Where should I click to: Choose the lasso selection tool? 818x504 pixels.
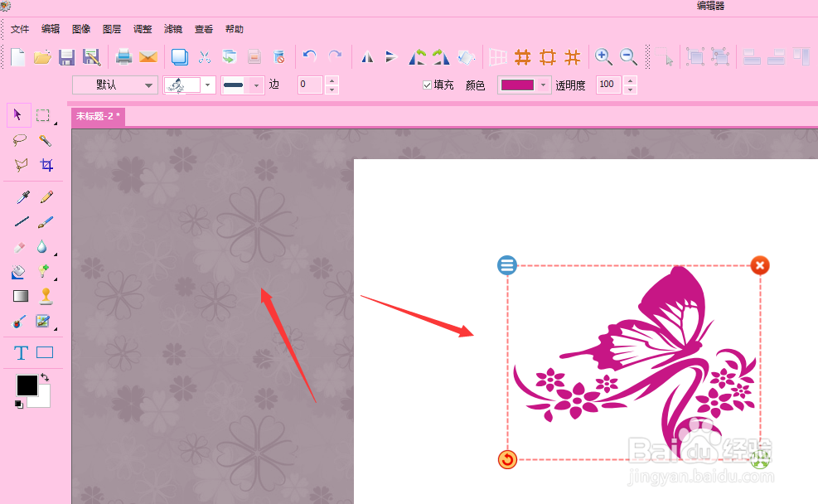coord(20,140)
